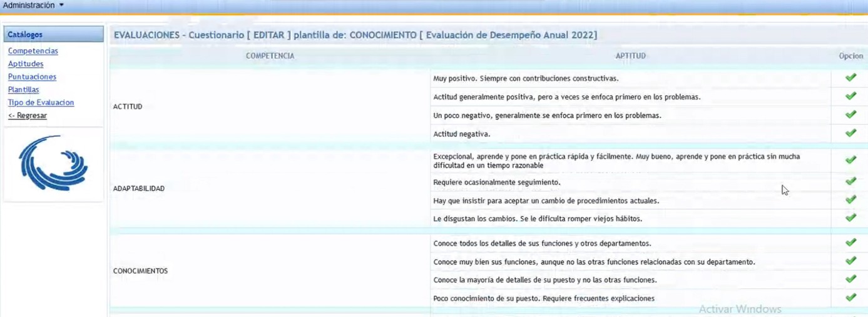The image size is (868, 317).
Task: Click check icon for 'Conoce muy bien sus funciones'
Action: (x=850, y=261)
